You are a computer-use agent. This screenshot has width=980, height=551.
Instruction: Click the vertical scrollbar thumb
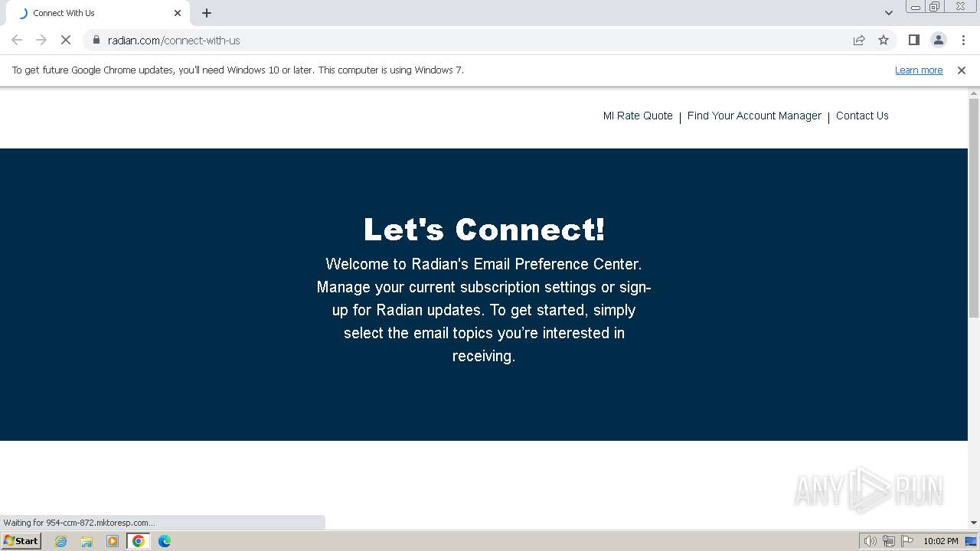coord(974,207)
